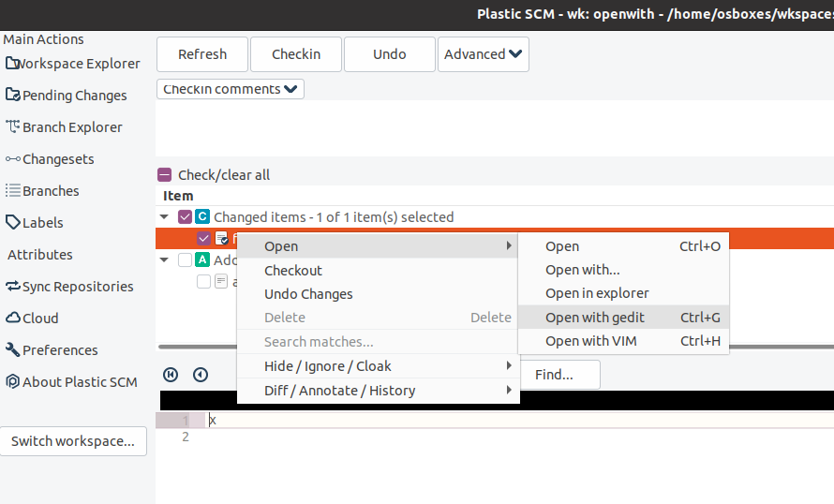Open the Workspace Explorer folder icon
The height and width of the screenshot is (504, 834).
pos(12,64)
